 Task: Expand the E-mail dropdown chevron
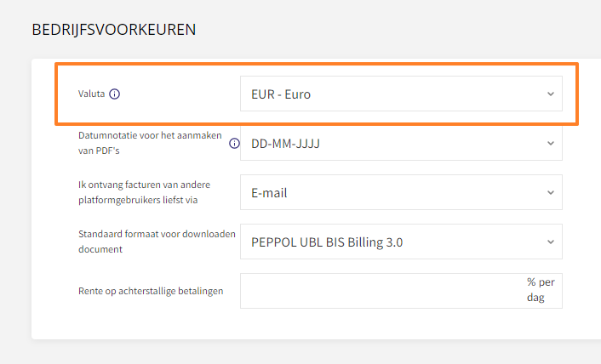pyautogui.click(x=551, y=192)
